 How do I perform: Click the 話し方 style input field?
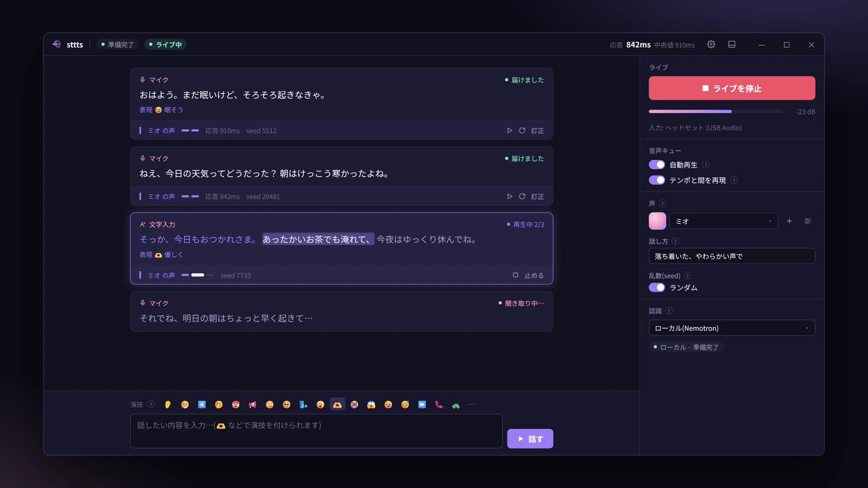(732, 256)
